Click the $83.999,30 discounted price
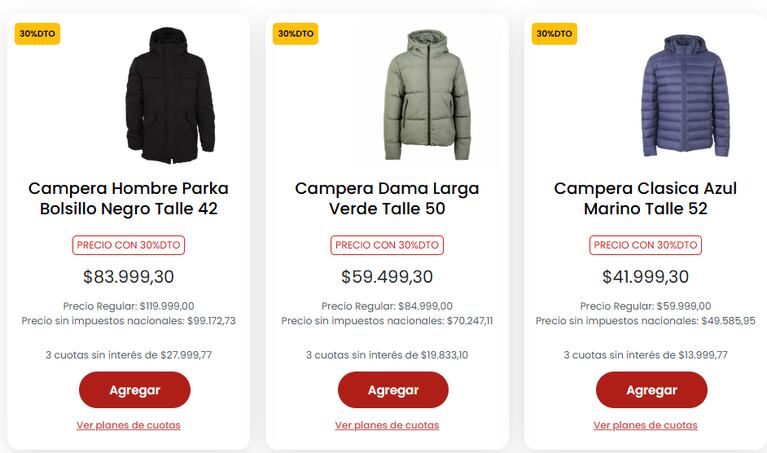767x453 pixels. pos(128,277)
